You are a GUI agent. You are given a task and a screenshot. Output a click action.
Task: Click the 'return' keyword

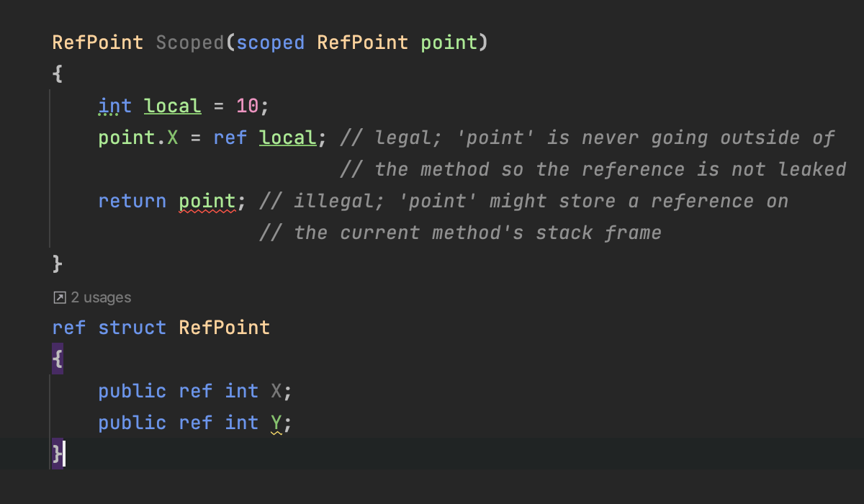(x=132, y=201)
